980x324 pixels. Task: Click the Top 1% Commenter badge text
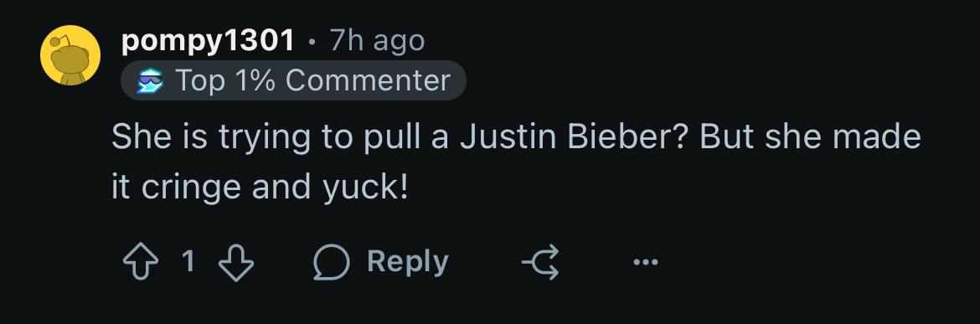[312, 80]
